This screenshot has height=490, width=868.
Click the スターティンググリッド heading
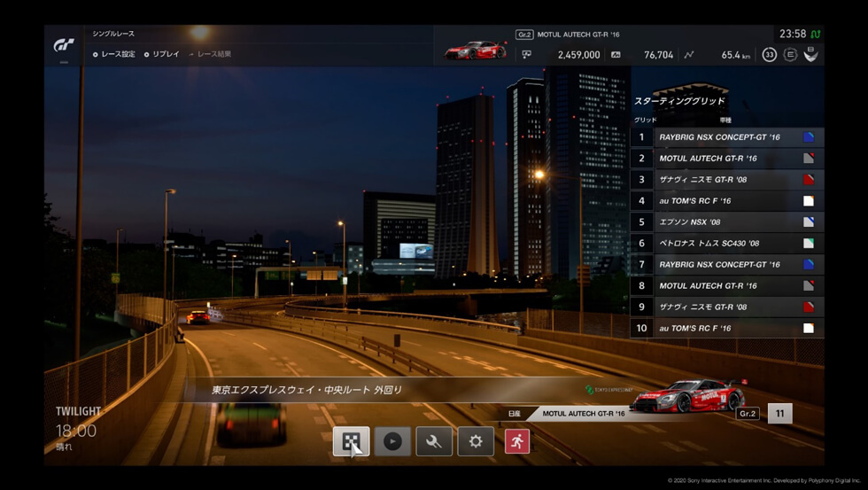679,101
